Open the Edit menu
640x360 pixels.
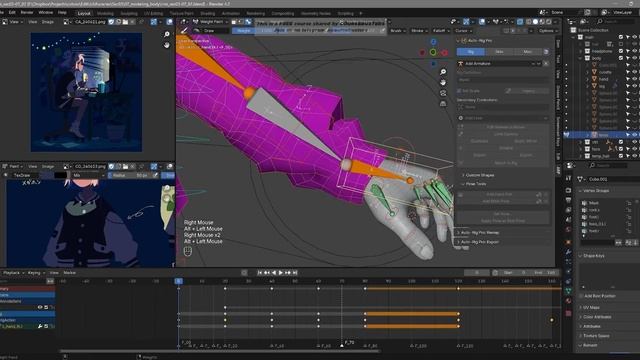tap(12, 13)
